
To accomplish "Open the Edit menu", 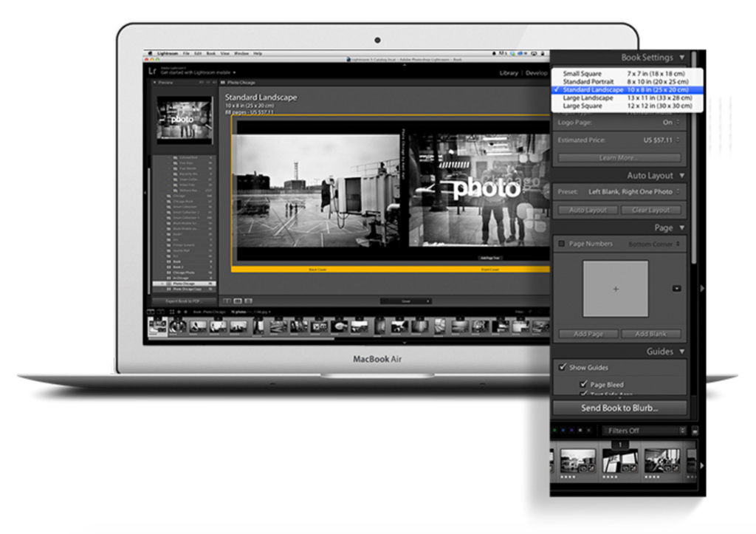I will [198, 53].
